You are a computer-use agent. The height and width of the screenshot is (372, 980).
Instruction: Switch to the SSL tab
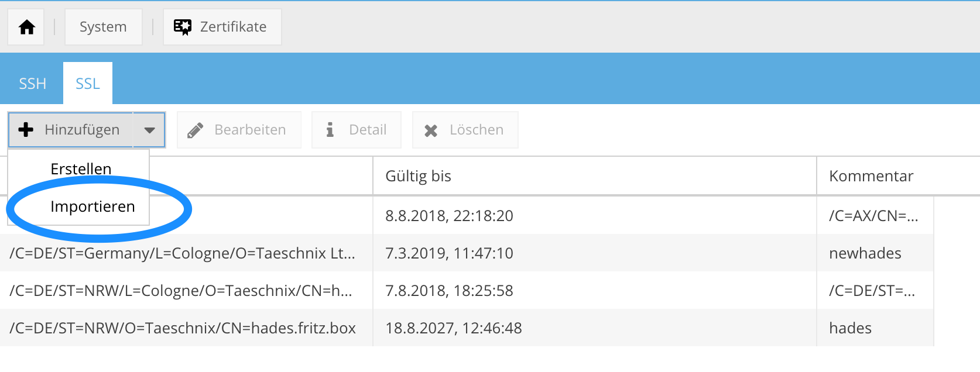[87, 83]
